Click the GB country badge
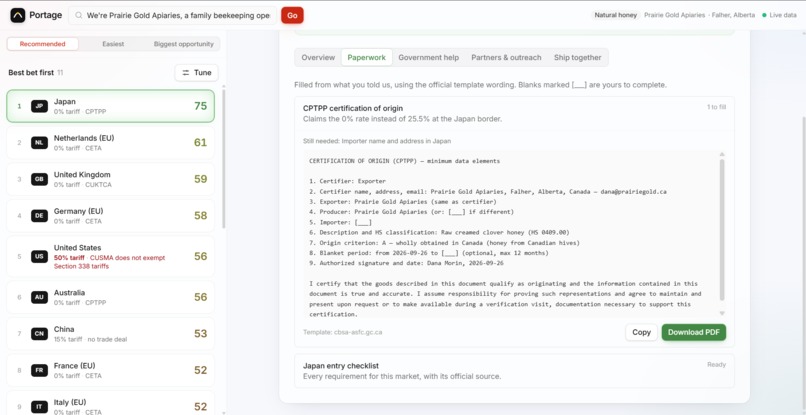This screenshot has height=415, width=806. 40,179
